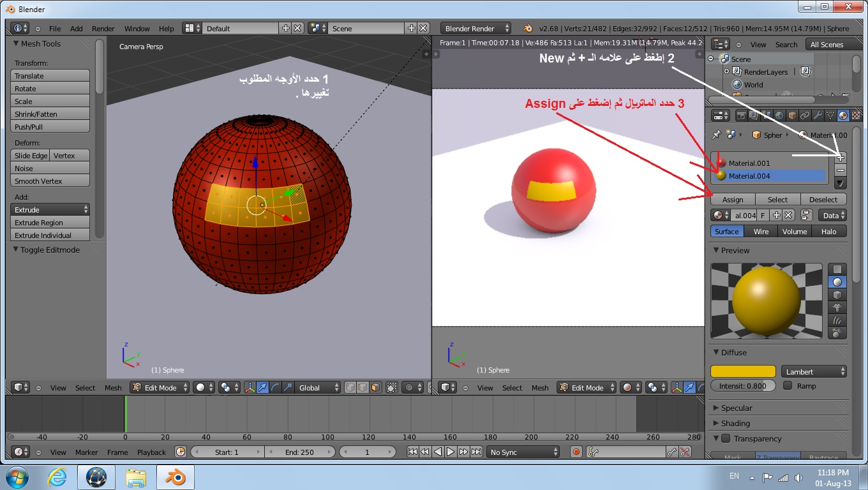Select face select mode in left viewport

(x=375, y=387)
